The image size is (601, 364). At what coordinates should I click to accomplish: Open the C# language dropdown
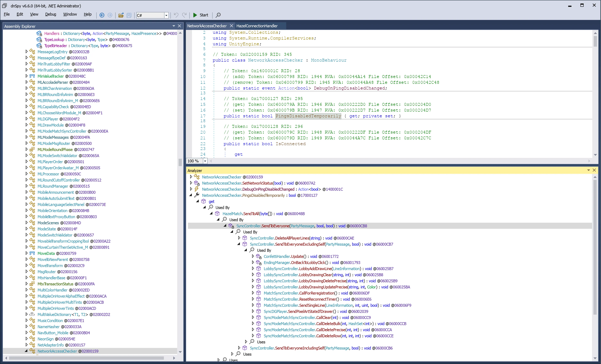tap(166, 15)
